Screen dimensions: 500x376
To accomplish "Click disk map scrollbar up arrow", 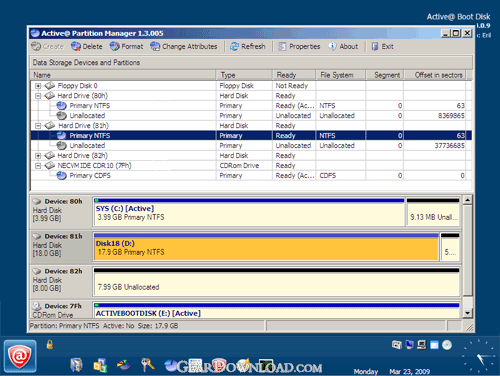I will [x=468, y=200].
